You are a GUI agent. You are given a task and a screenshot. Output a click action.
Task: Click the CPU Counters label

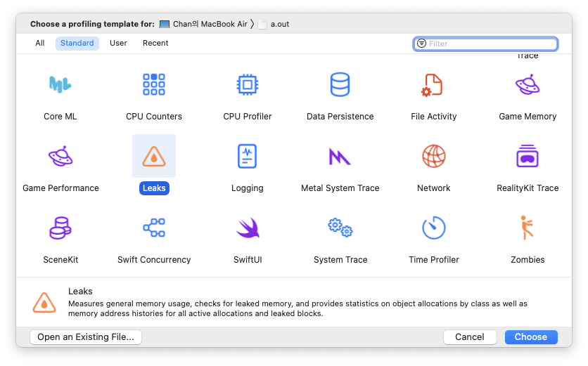[154, 117]
